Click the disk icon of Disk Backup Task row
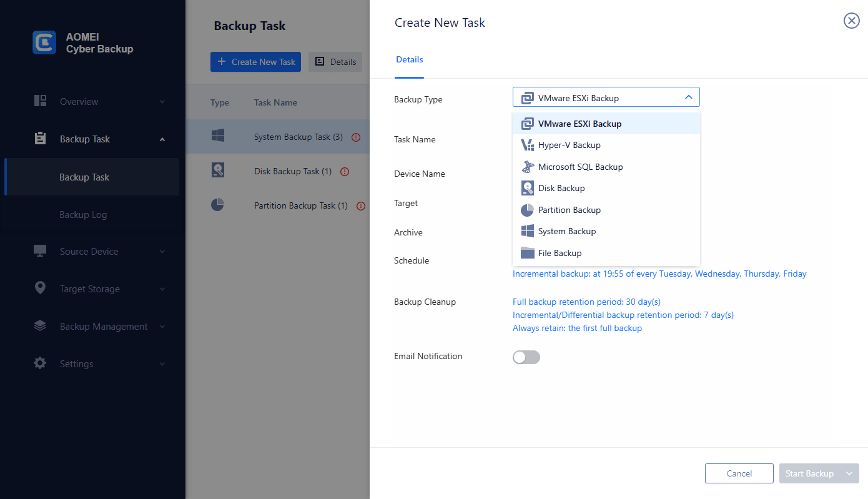This screenshot has width=868, height=499. click(217, 170)
